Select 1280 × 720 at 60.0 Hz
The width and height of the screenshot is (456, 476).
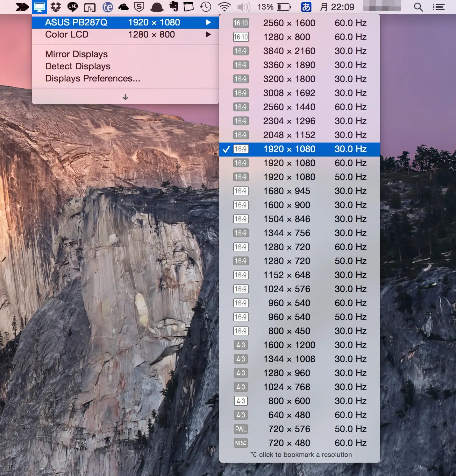coord(300,247)
